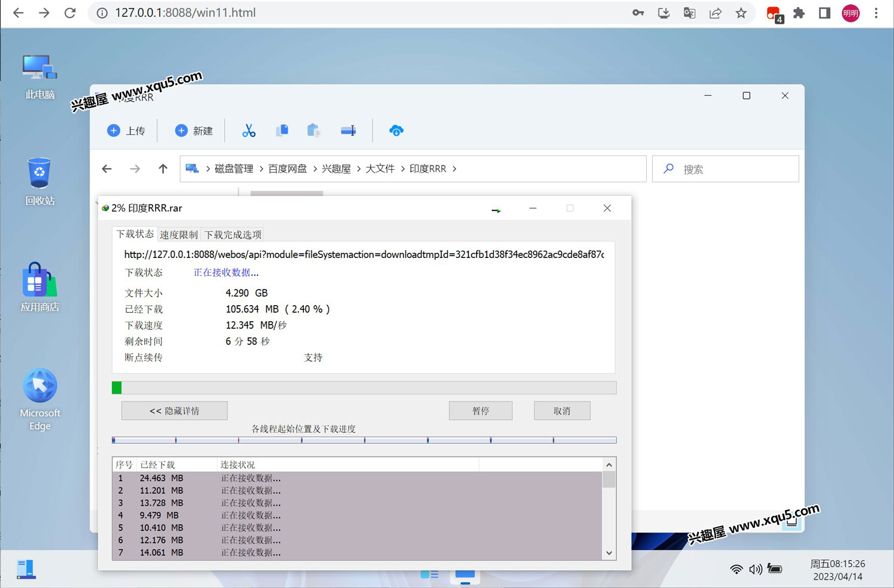894x588 pixels.
Task: Select 兴趣屋 in the breadcrumb path
Action: point(336,169)
